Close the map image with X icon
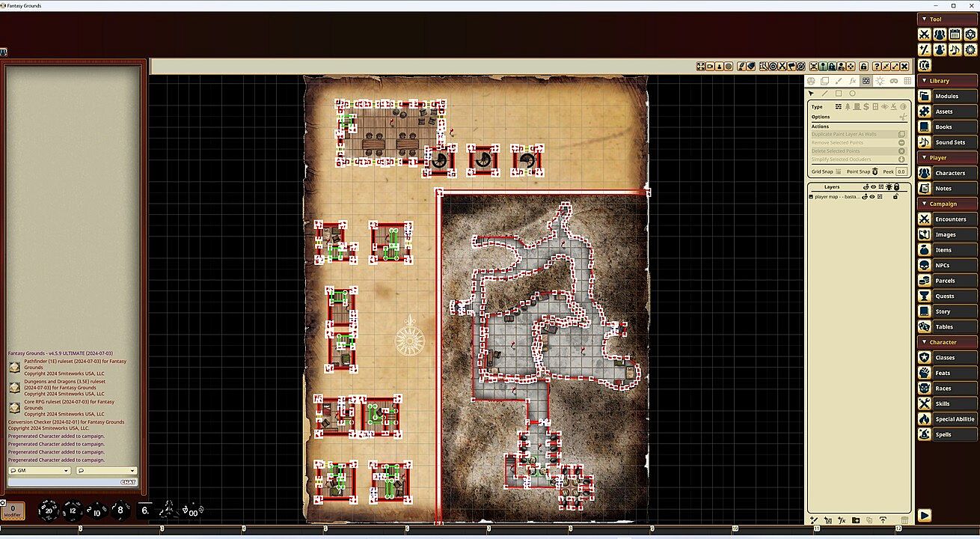The image size is (980, 539). (904, 67)
